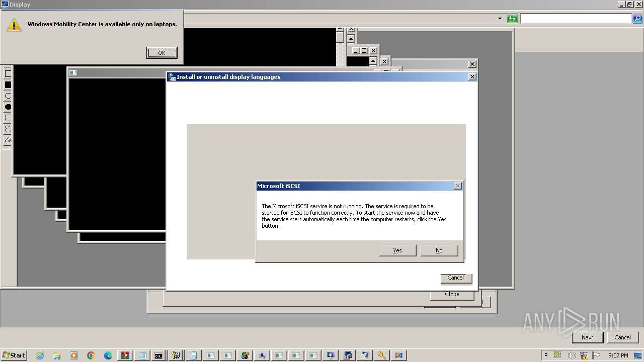644x362 pixels.
Task: Minimize the small window behind the dialogs
Action: (356, 51)
